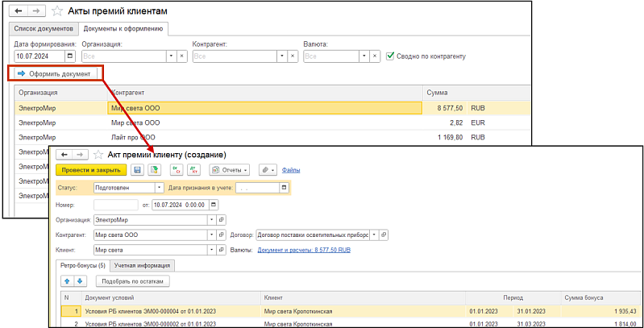Clear the Организация filter with X button
Image resolution: width=644 pixels, height=328 pixels.
click(x=183, y=56)
